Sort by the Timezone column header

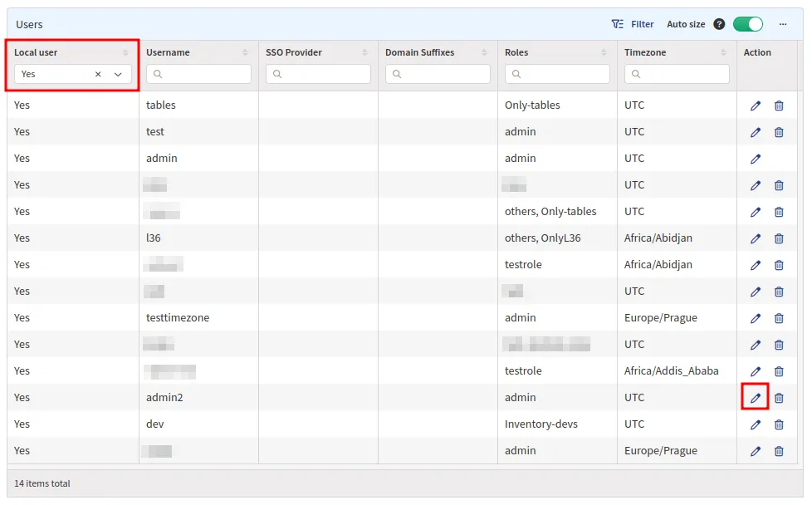coord(723,52)
